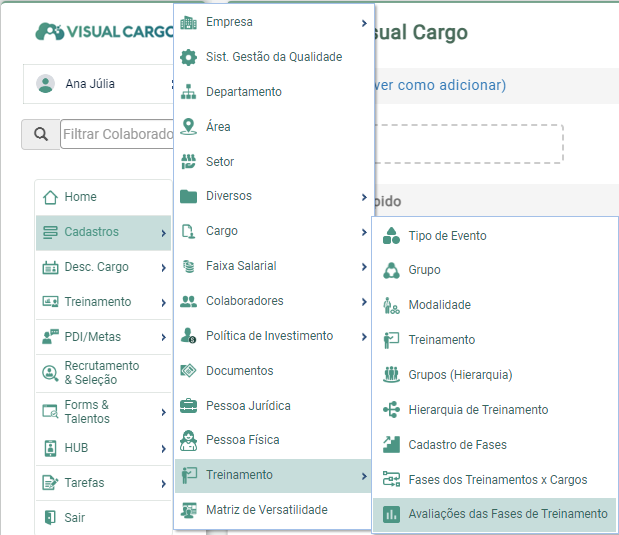The width and height of the screenshot is (619, 535).
Task: Expand the Faixa Salarial submenu arrow
Action: click(x=364, y=267)
